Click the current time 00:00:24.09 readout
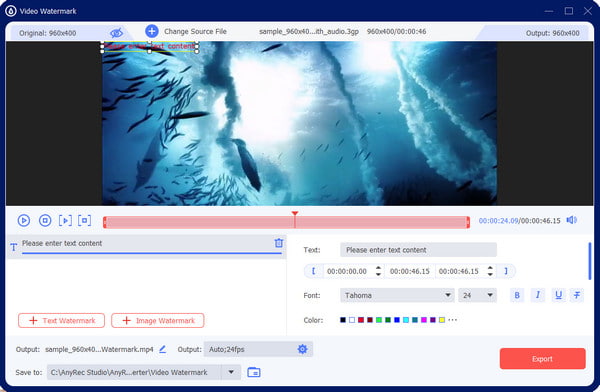 [x=498, y=220]
